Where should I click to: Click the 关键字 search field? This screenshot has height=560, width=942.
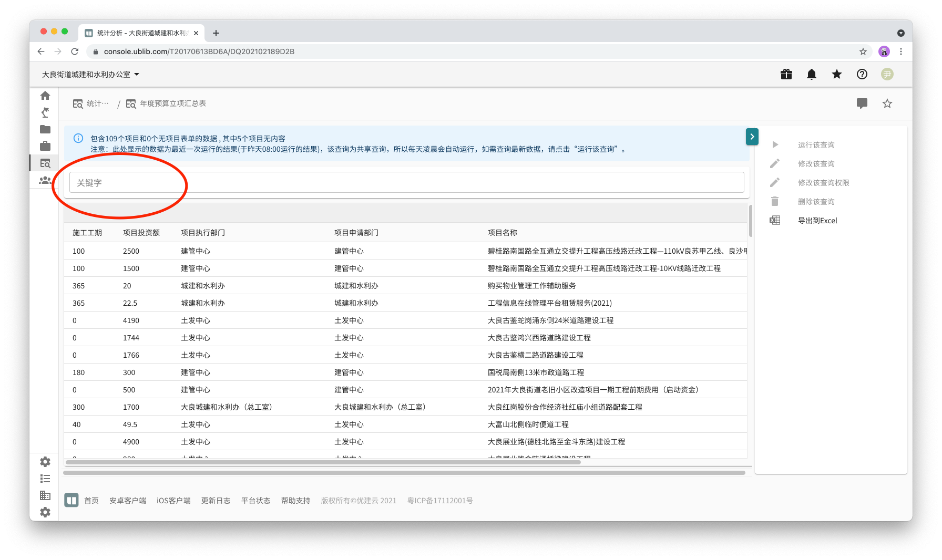406,183
